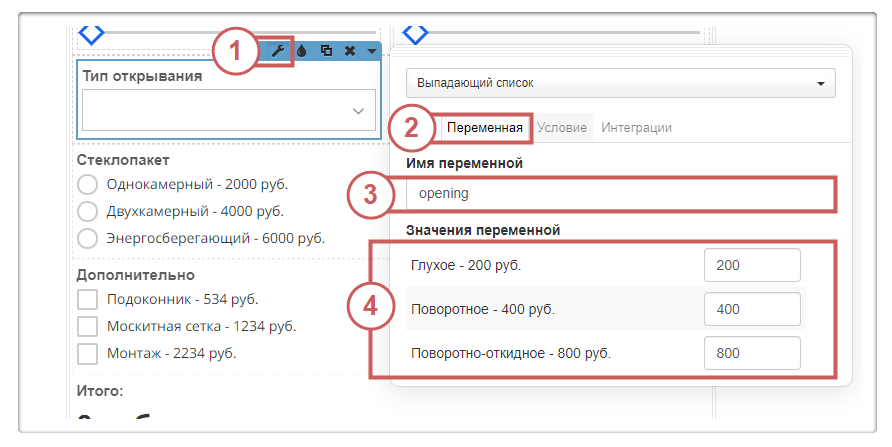
Task: Click the droplet style icon
Action: click(x=302, y=51)
